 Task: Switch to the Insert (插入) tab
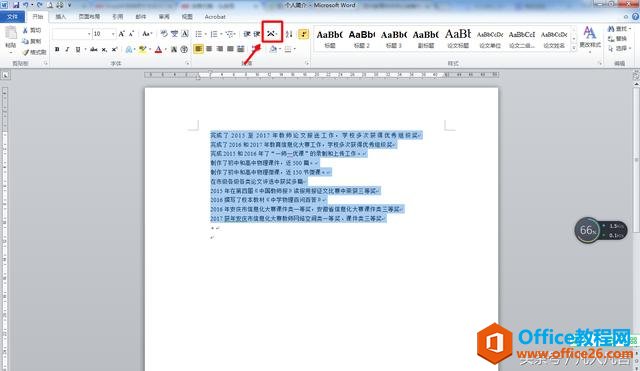click(61, 17)
